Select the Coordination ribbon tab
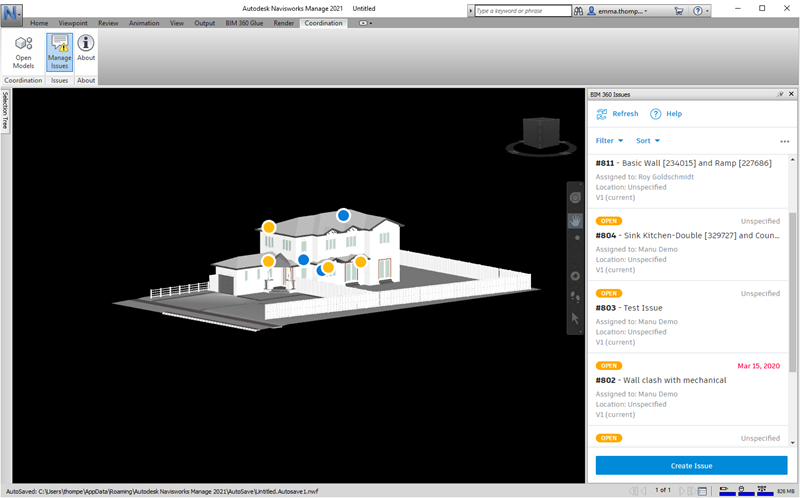 tap(323, 23)
